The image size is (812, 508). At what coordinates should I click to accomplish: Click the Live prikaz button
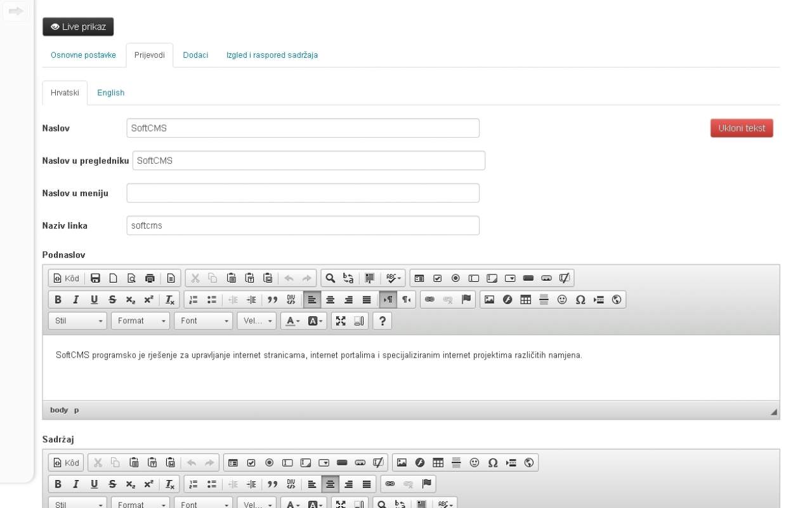click(78, 27)
